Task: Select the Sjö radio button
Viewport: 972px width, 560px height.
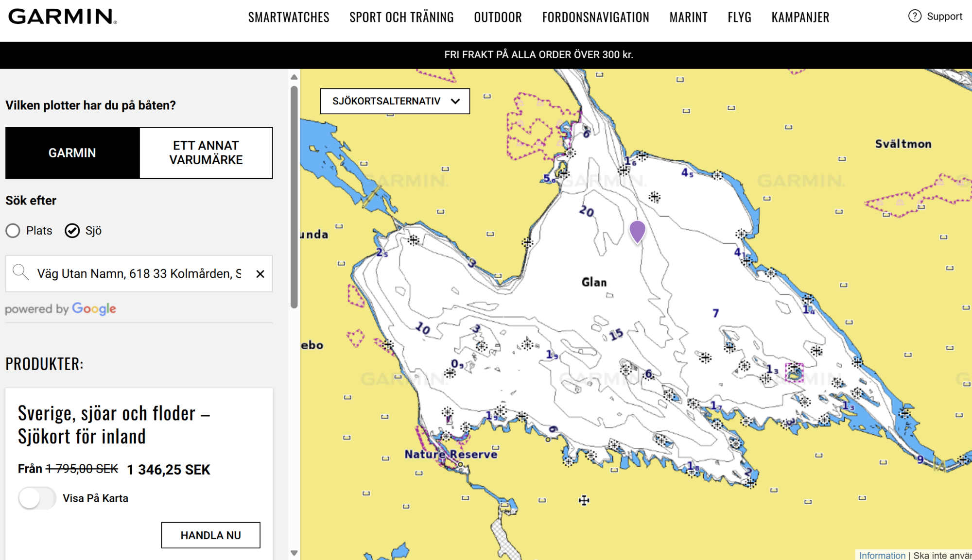Action: point(72,231)
